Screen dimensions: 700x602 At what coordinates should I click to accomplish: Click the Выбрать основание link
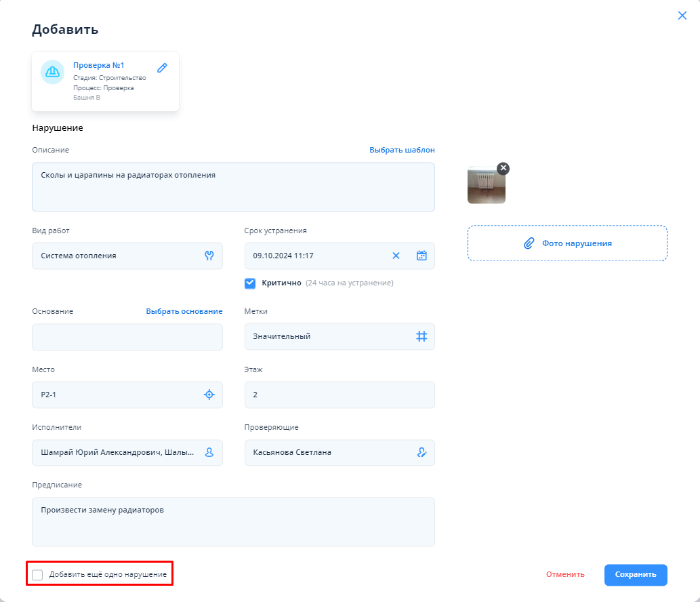click(x=184, y=311)
